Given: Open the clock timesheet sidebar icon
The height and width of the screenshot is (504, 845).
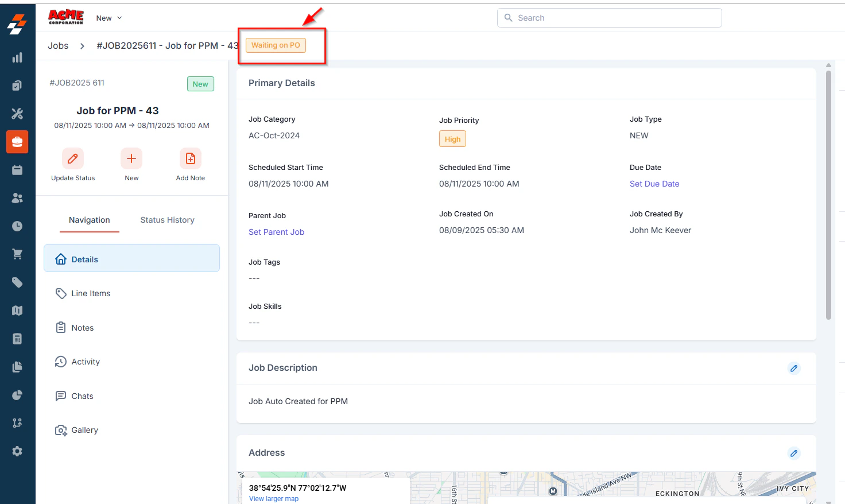Looking at the screenshot, I should 17,226.
